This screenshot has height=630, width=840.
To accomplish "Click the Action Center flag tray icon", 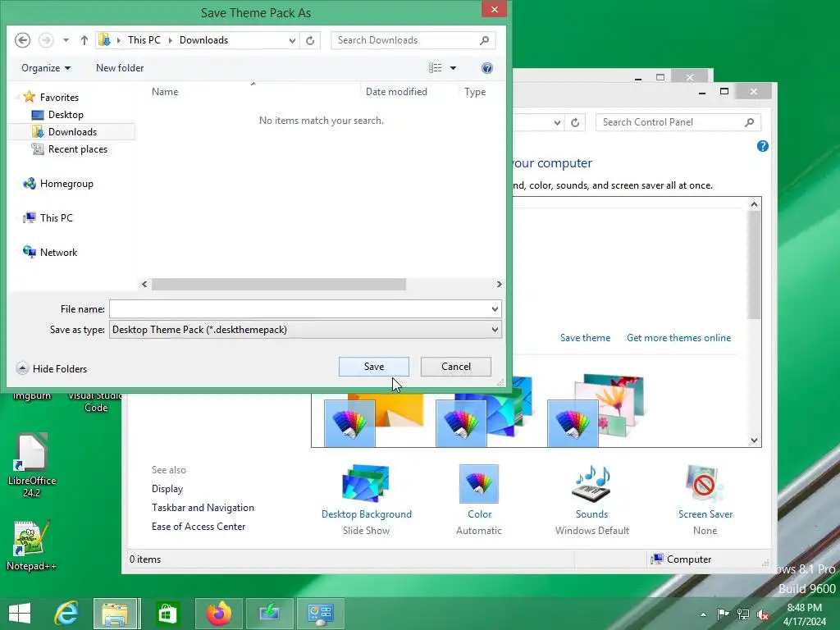I will point(723,614).
